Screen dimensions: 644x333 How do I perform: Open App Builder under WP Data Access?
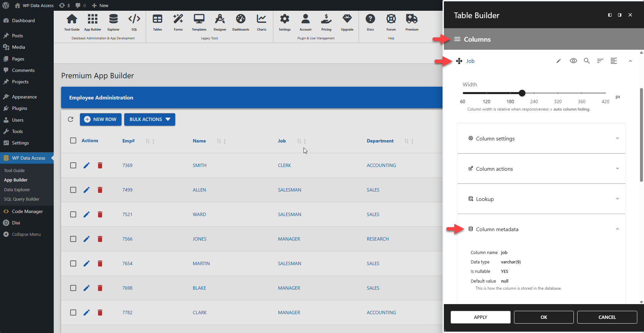pos(15,180)
